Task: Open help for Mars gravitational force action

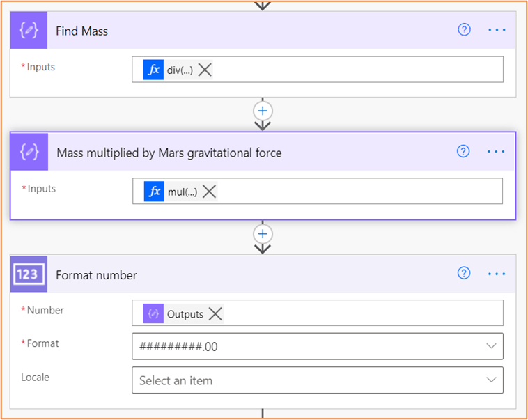Action: point(464,152)
